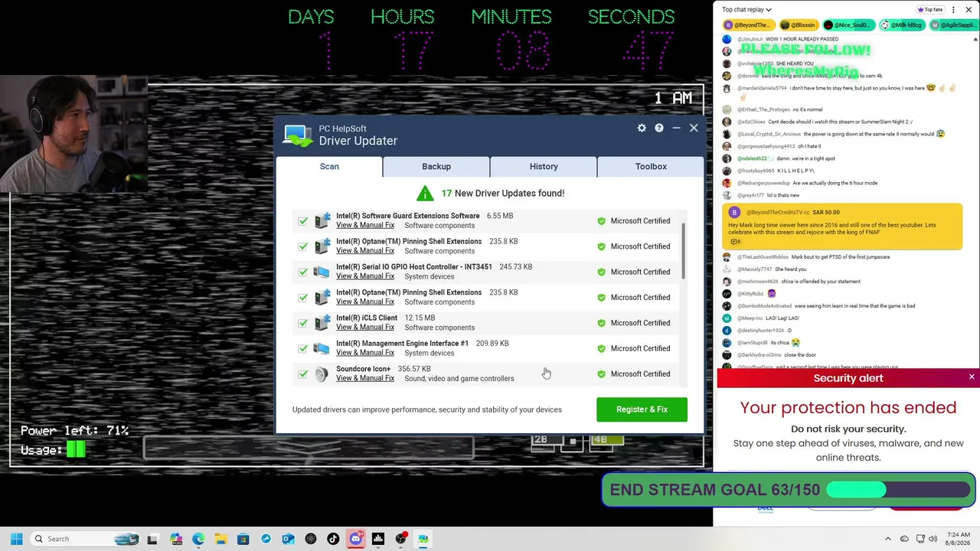Close the Security alert popup
The width and height of the screenshot is (980, 551).
[x=972, y=377]
